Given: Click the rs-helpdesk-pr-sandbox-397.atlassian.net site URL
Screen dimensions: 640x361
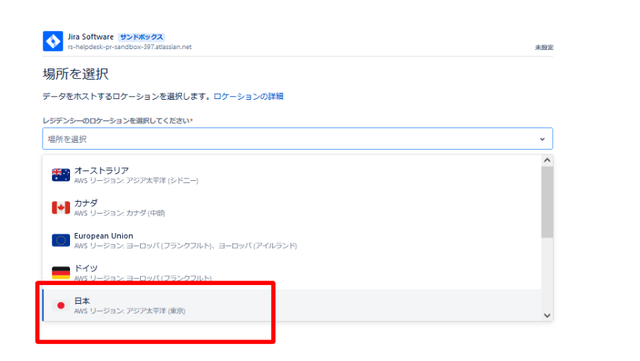Looking at the screenshot, I should pyautogui.click(x=130, y=47).
